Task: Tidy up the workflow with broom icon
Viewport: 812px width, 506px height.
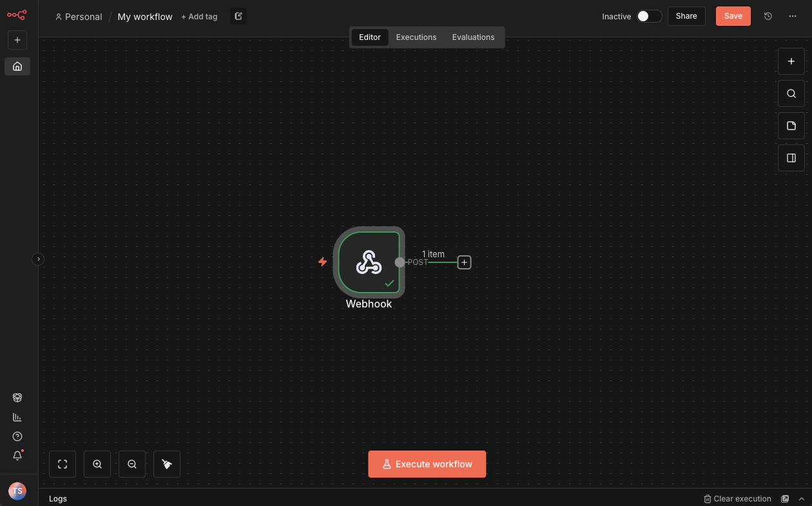Action: click(x=167, y=464)
